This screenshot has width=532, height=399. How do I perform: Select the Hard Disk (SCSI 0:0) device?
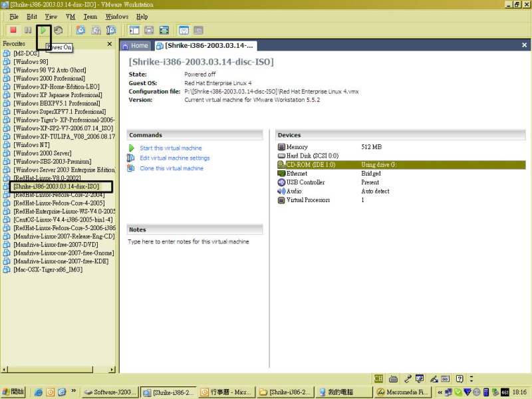point(401,156)
